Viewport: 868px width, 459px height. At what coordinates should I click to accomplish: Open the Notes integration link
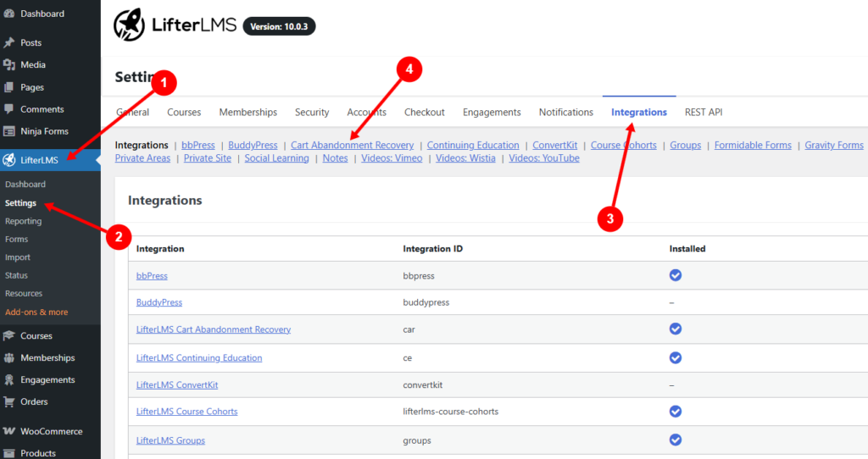click(336, 158)
